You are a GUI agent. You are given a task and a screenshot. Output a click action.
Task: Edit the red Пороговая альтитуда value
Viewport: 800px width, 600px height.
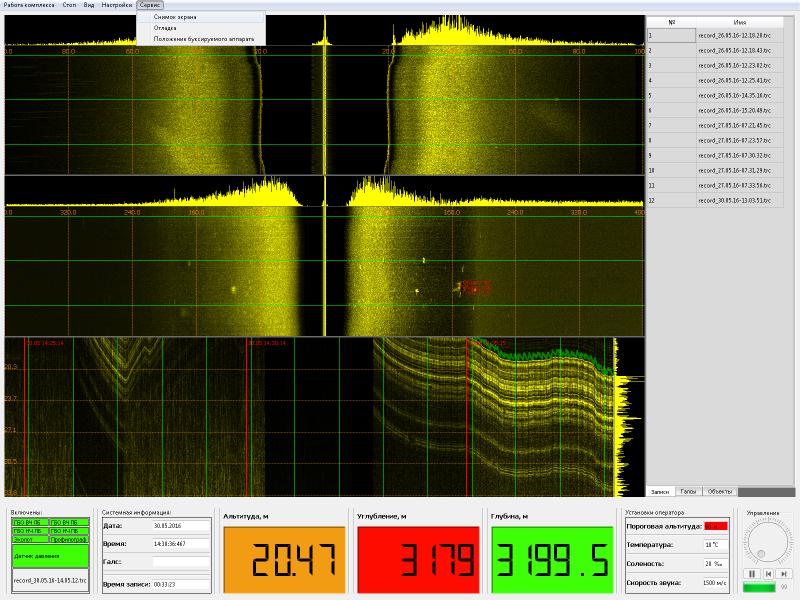tap(716, 526)
